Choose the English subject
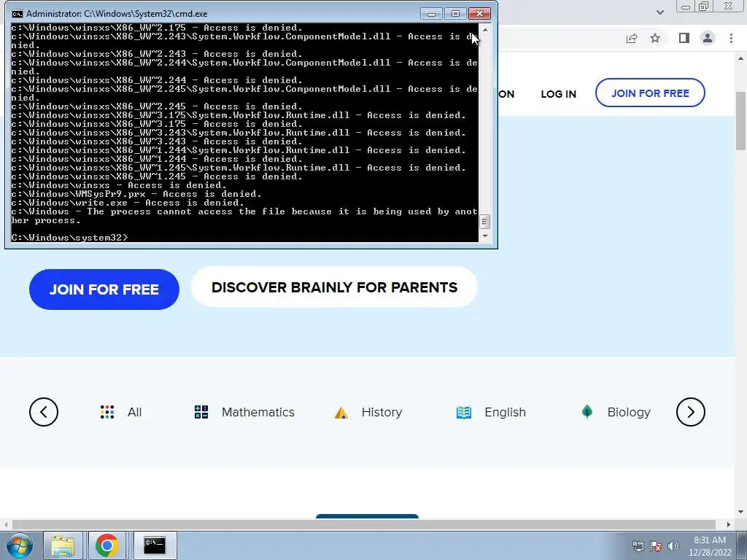 pos(505,412)
